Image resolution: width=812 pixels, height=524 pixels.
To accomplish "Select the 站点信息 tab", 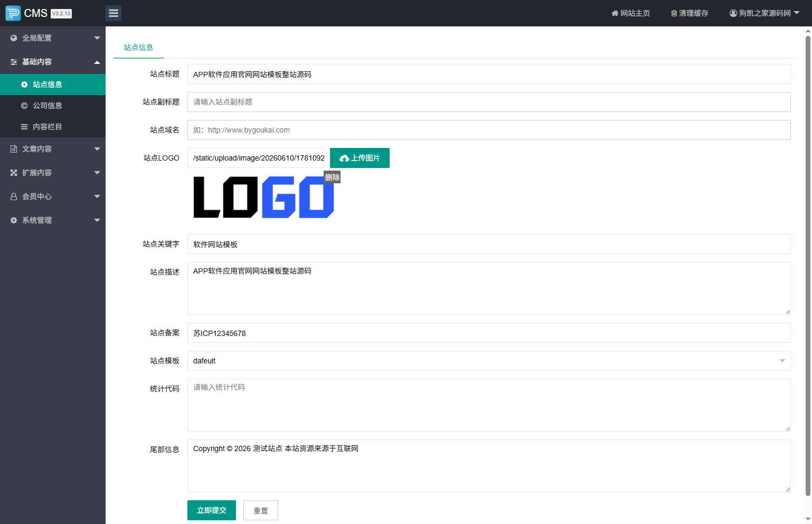I will [138, 48].
